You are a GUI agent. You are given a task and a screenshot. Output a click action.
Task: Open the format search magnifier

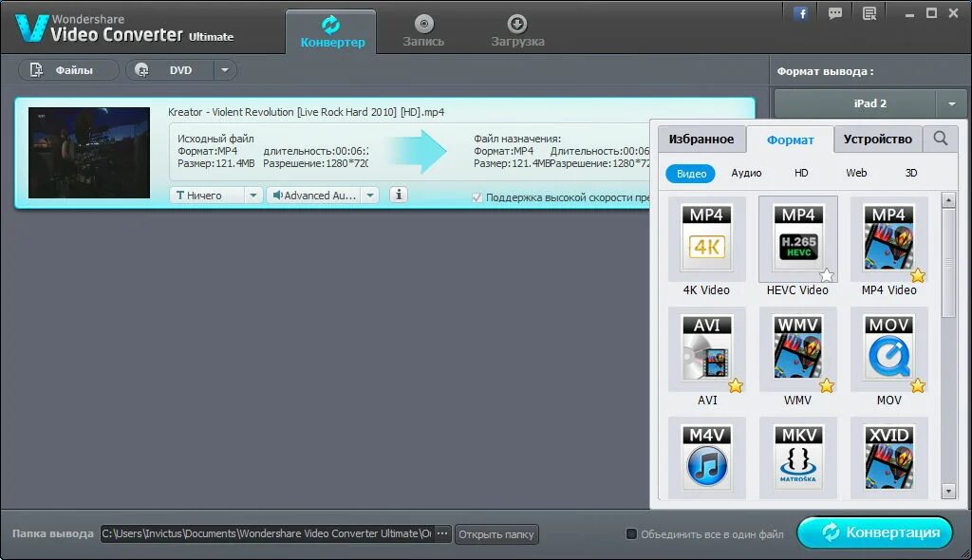[x=941, y=139]
